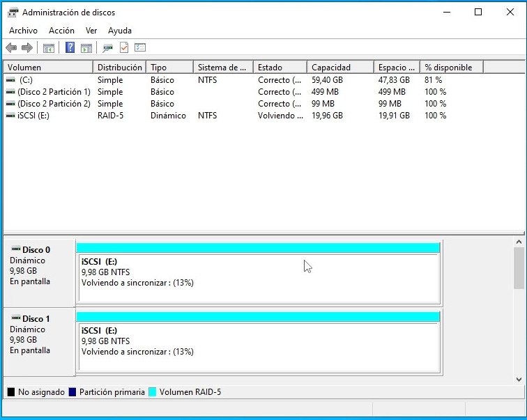Click cyan Volumen RAID-5 legend swatch
The height and width of the screenshot is (420, 527).
(x=153, y=392)
